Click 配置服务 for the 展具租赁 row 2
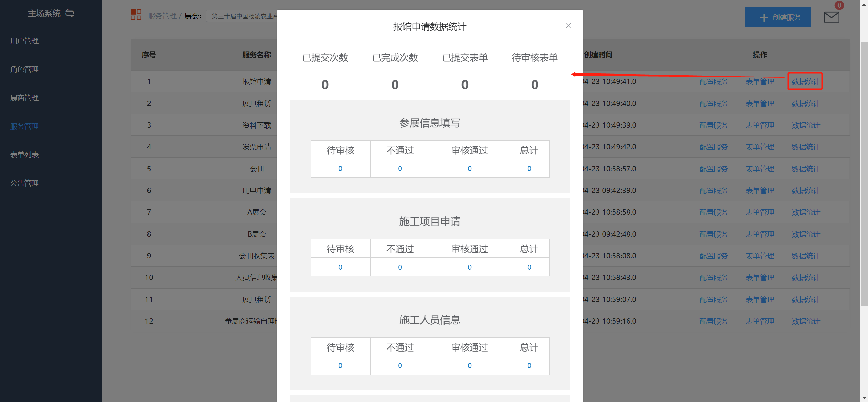This screenshot has height=402, width=868. click(713, 103)
